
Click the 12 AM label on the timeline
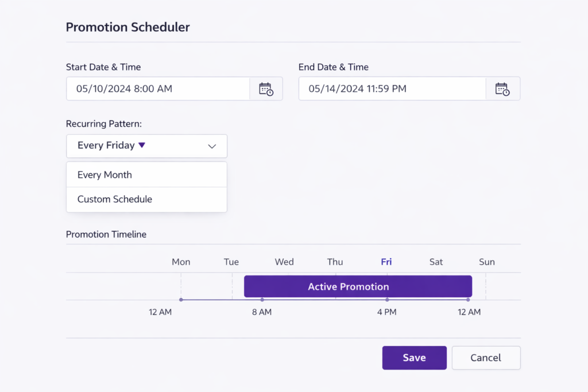coord(160,312)
